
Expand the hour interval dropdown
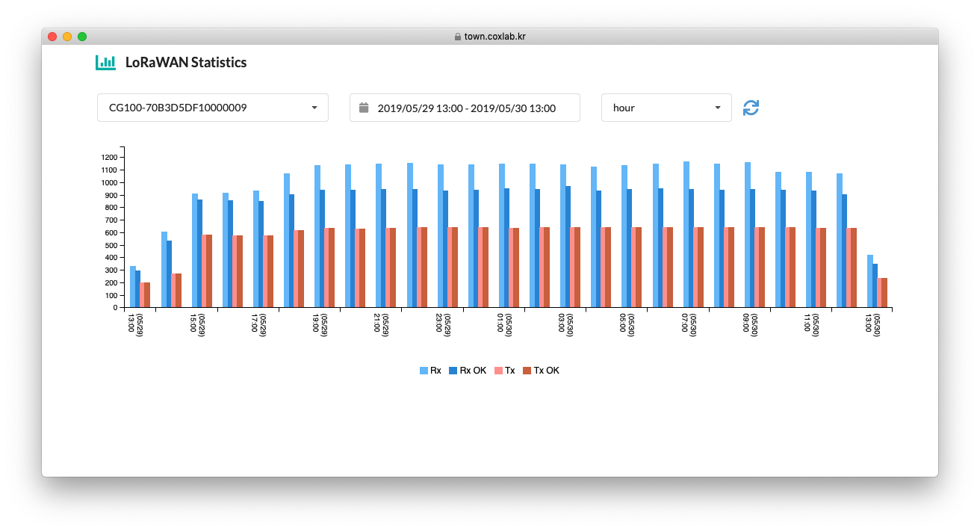[x=666, y=108]
